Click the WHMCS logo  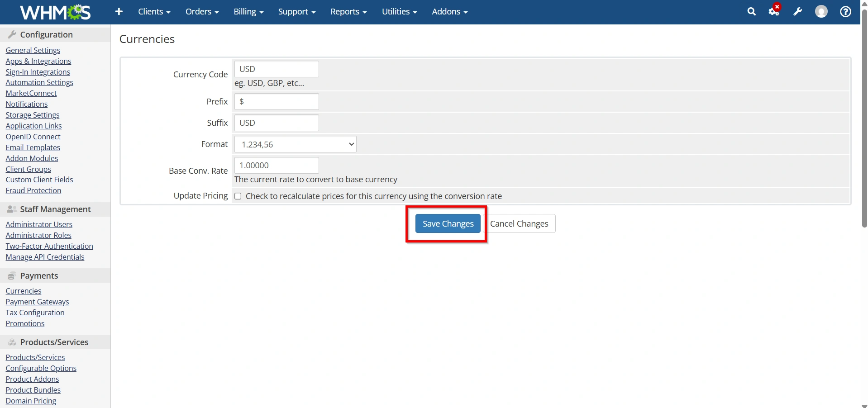point(55,12)
